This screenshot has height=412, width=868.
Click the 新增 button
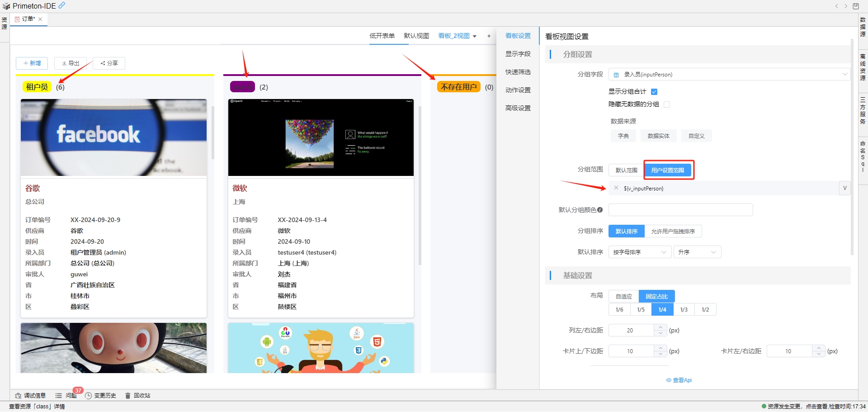pos(32,63)
